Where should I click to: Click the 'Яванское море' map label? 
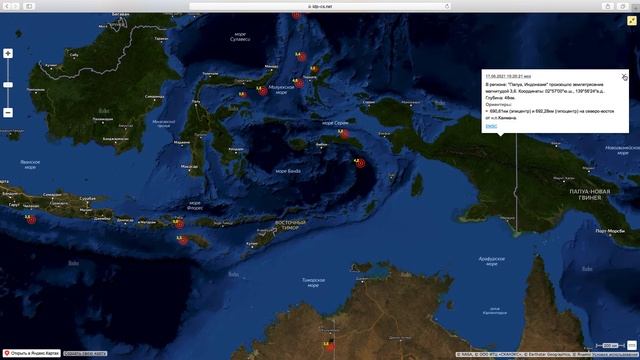(30, 164)
